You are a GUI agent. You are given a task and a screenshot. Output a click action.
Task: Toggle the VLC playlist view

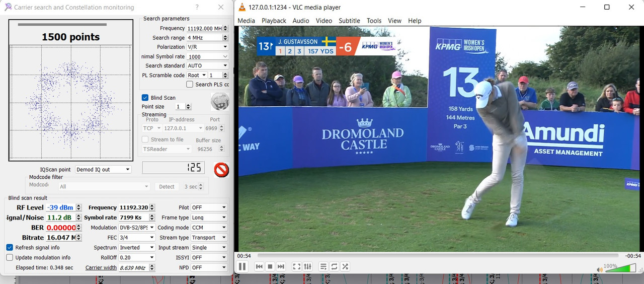[x=324, y=266]
